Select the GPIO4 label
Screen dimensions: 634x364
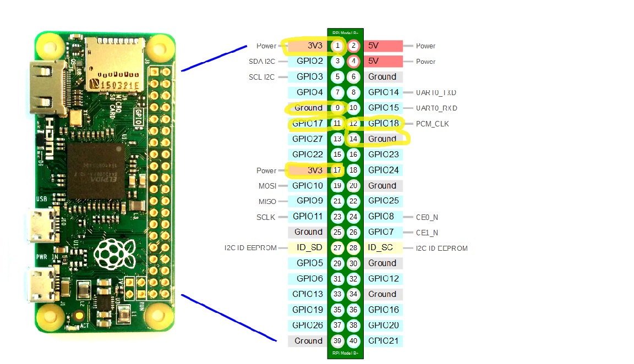[307, 92]
